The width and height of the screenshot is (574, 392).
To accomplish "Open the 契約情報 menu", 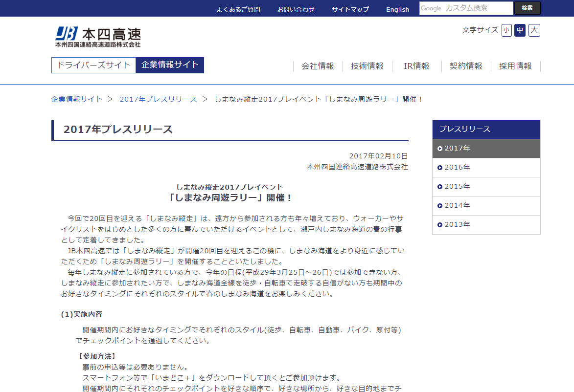I will click(466, 66).
